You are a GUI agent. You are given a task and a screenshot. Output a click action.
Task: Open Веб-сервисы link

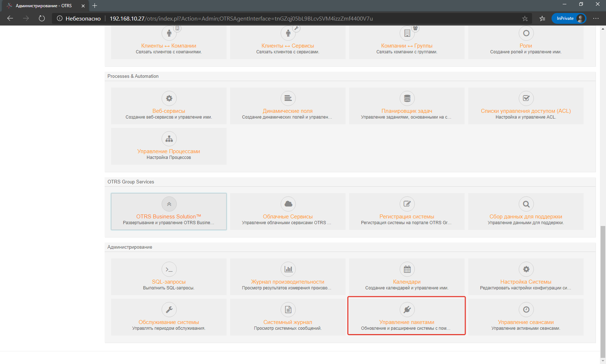pos(169,111)
